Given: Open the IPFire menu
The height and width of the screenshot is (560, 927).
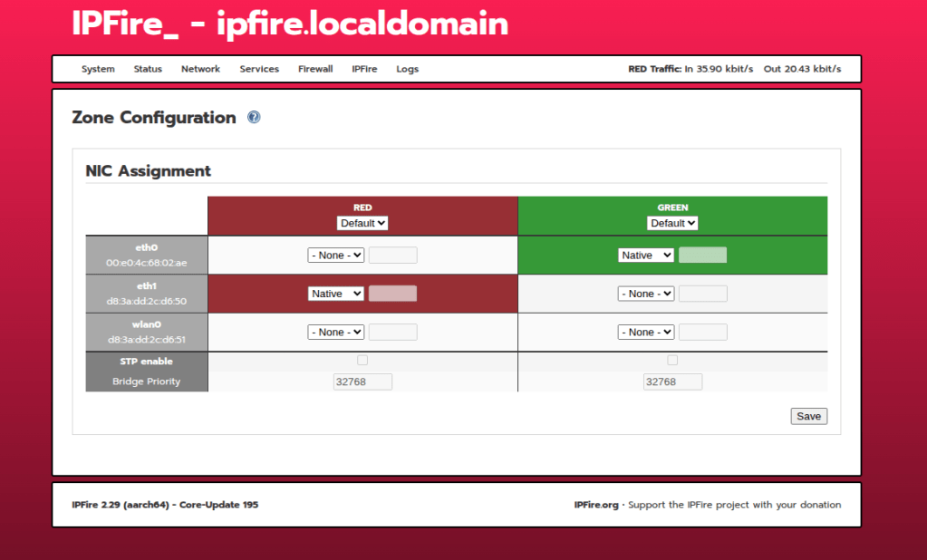Looking at the screenshot, I should [364, 69].
